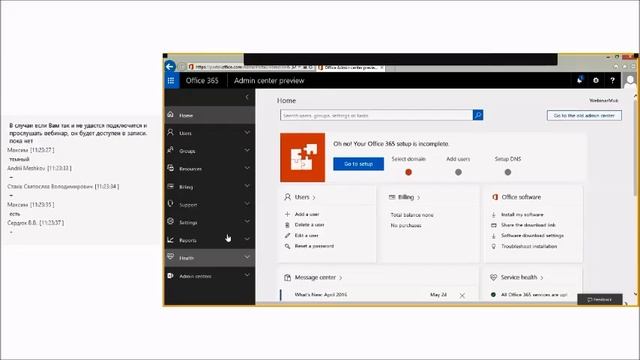Select Admin centers in sidebar menu
This screenshot has height=360, width=640.
click(210, 276)
